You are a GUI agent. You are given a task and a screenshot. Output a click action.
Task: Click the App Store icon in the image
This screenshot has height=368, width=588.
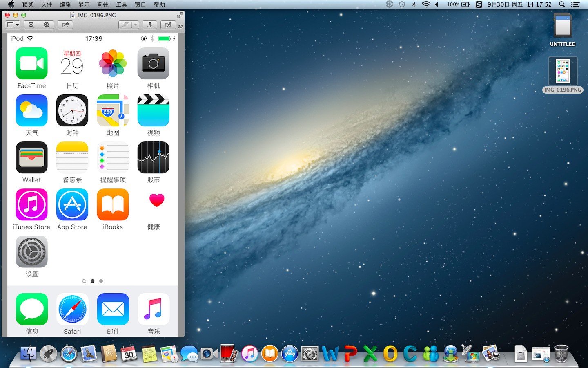tap(72, 204)
